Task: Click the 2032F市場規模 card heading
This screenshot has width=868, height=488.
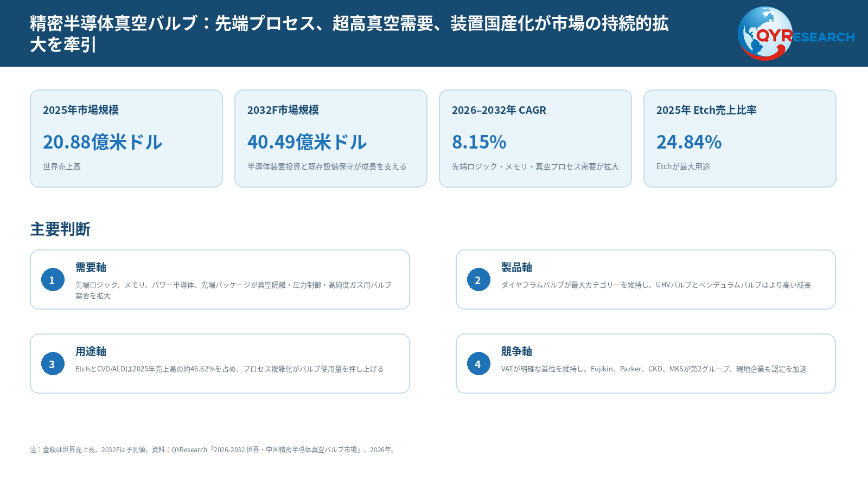Action: pos(283,110)
